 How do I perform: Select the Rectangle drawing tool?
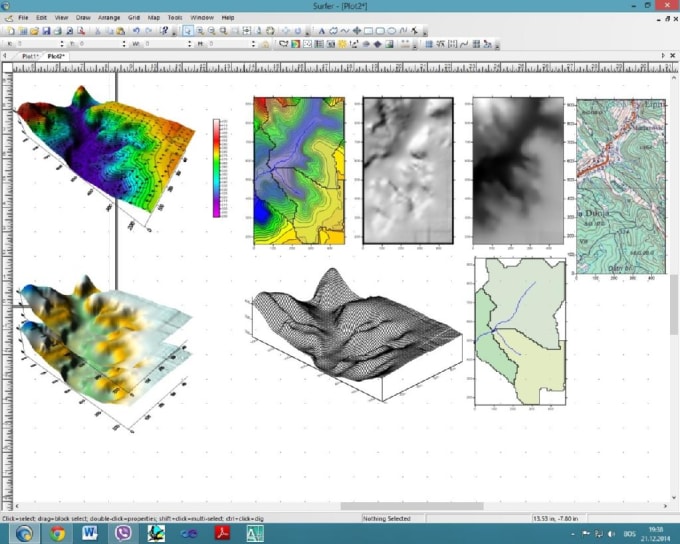367,31
